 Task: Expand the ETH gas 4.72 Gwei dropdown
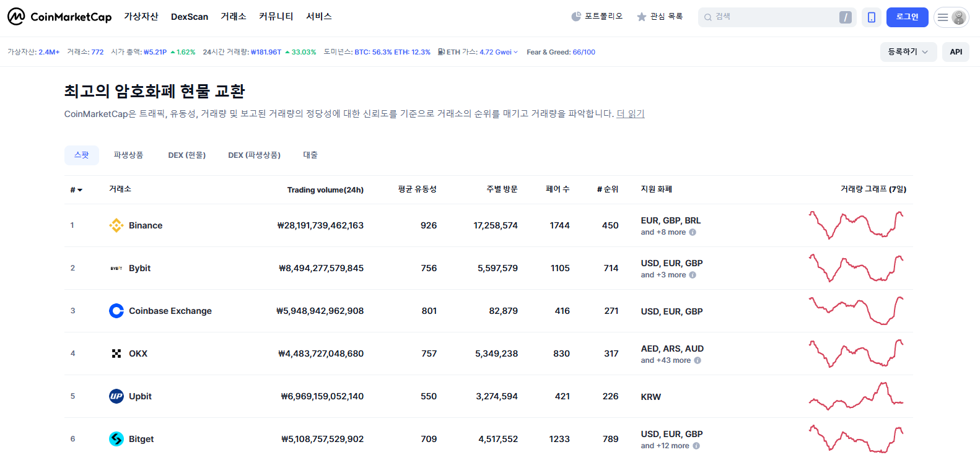pyautogui.click(x=499, y=52)
